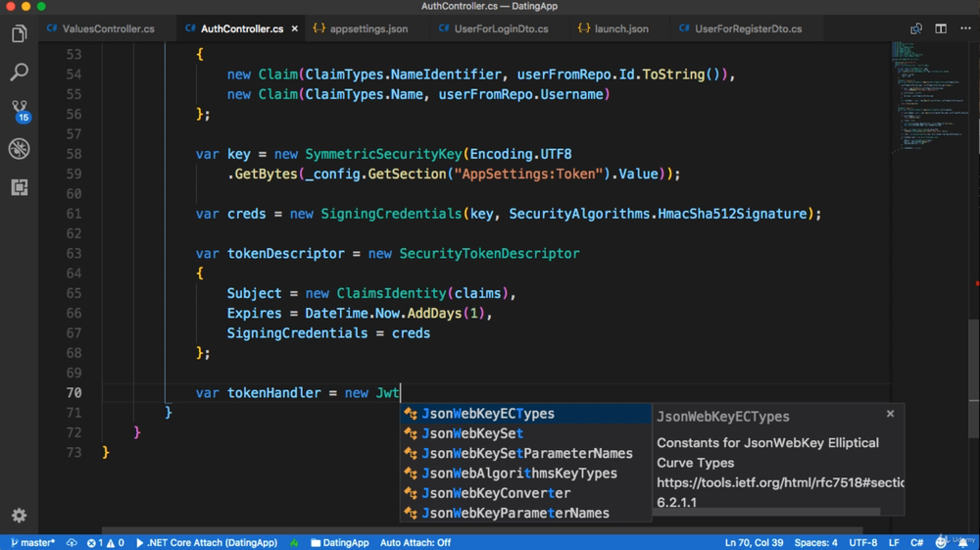
Task: Open the Manage gear menu
Action: (20, 515)
